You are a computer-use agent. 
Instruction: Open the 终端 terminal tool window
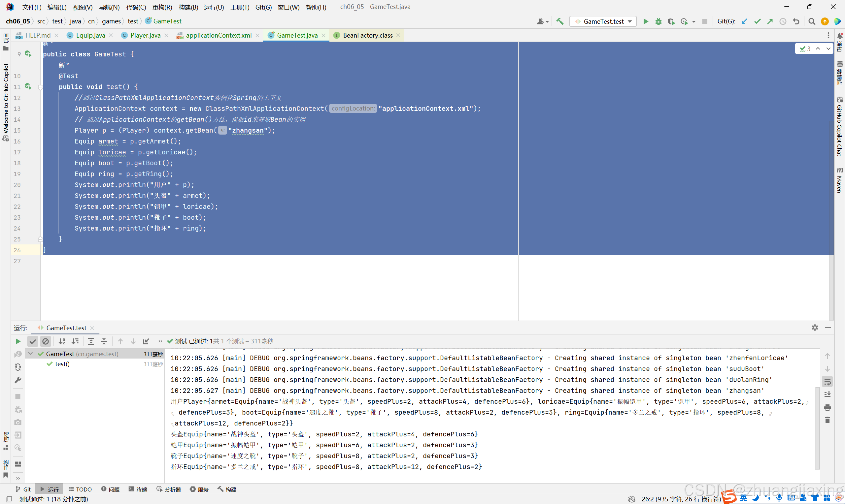coord(138,489)
